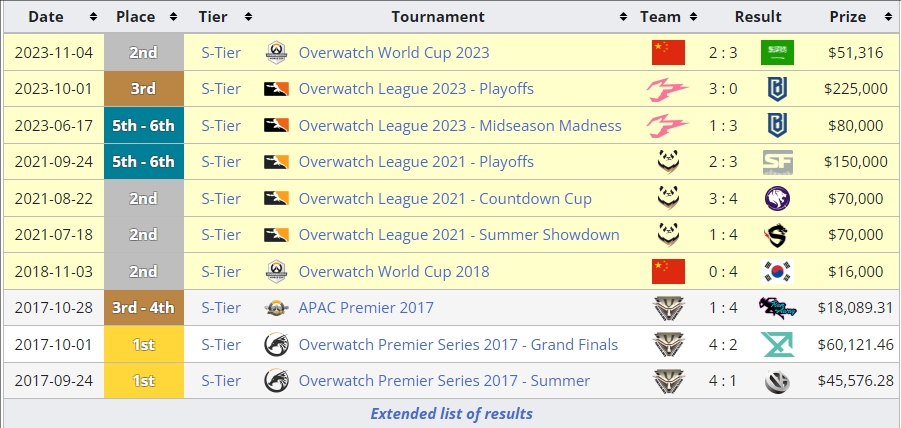Click Hangzhou Spark logo in Midseason Madness row
Image resolution: width=901 pixels, height=428 pixels.
point(668,126)
